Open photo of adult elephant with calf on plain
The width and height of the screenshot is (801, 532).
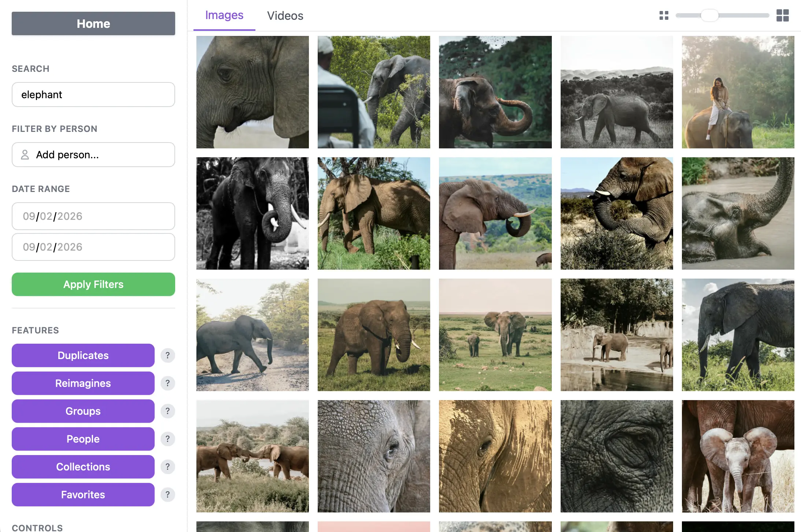[x=495, y=335]
